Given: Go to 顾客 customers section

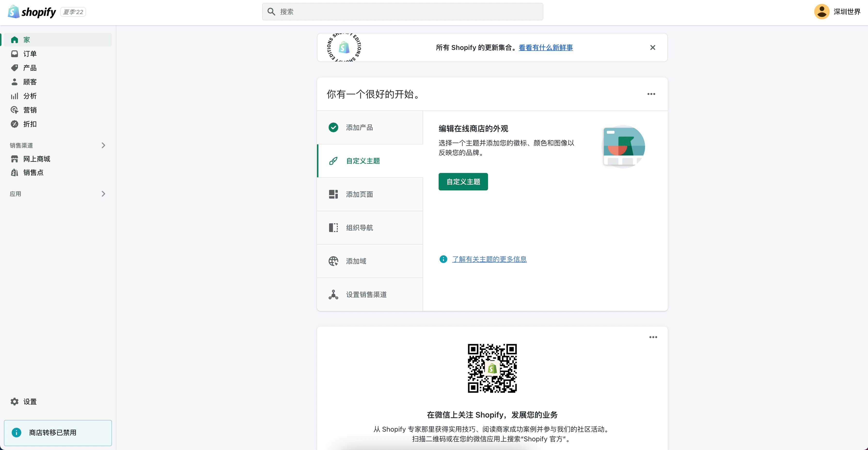Looking at the screenshot, I should click(x=30, y=82).
